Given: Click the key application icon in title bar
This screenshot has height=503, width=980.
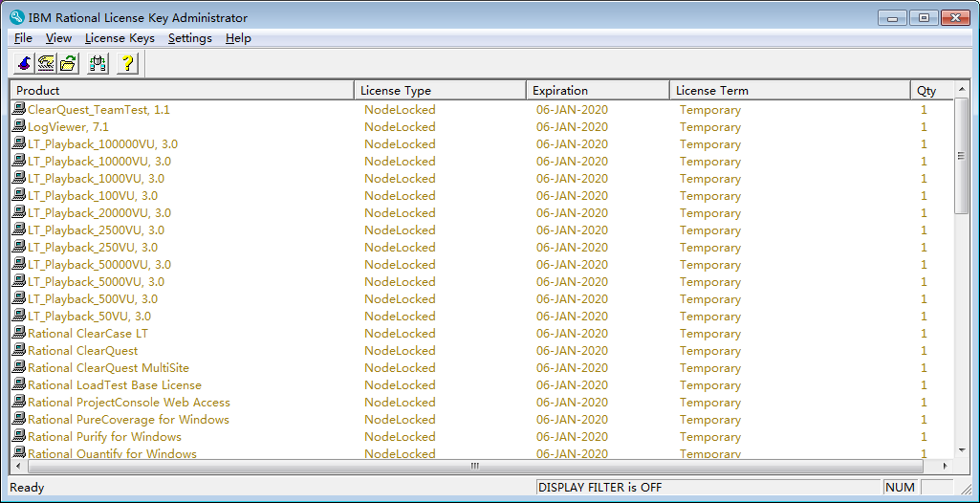Looking at the screenshot, I should pyautogui.click(x=17, y=17).
